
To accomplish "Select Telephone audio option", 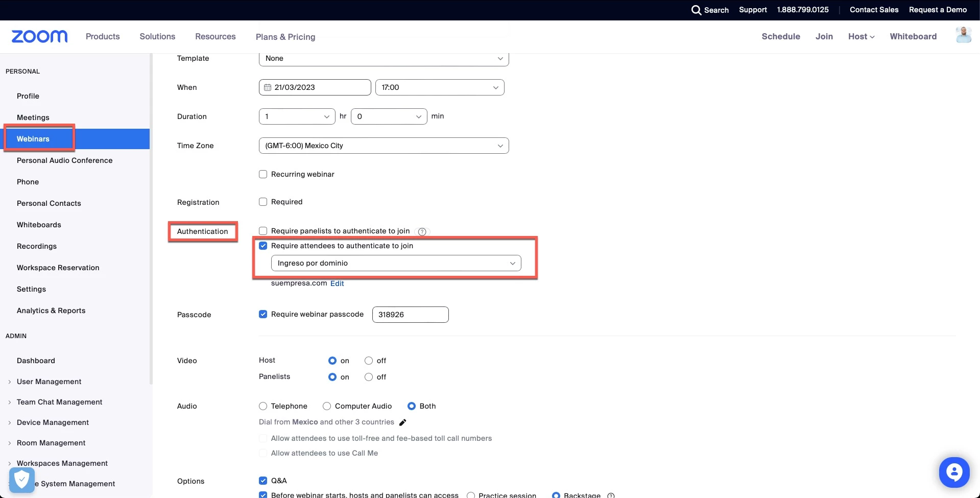I will 263,406.
